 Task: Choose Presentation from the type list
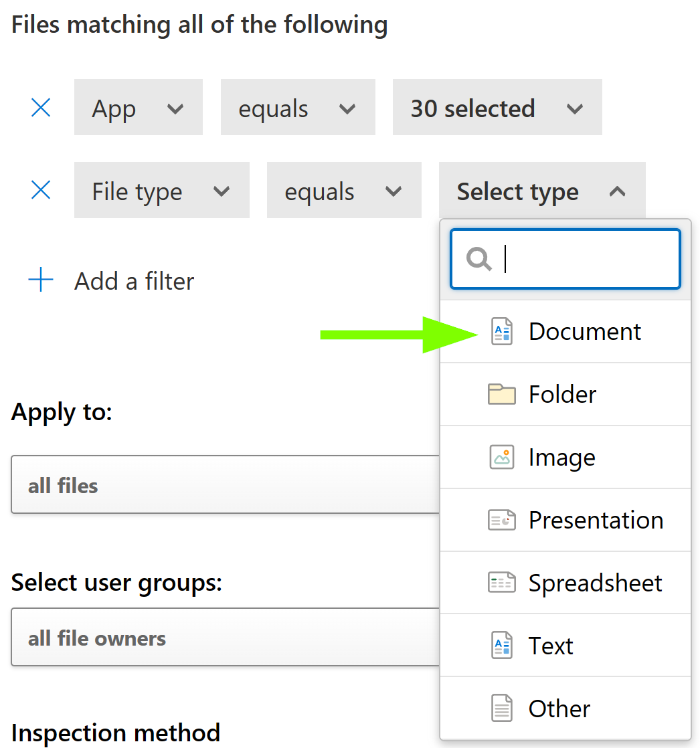[595, 521]
